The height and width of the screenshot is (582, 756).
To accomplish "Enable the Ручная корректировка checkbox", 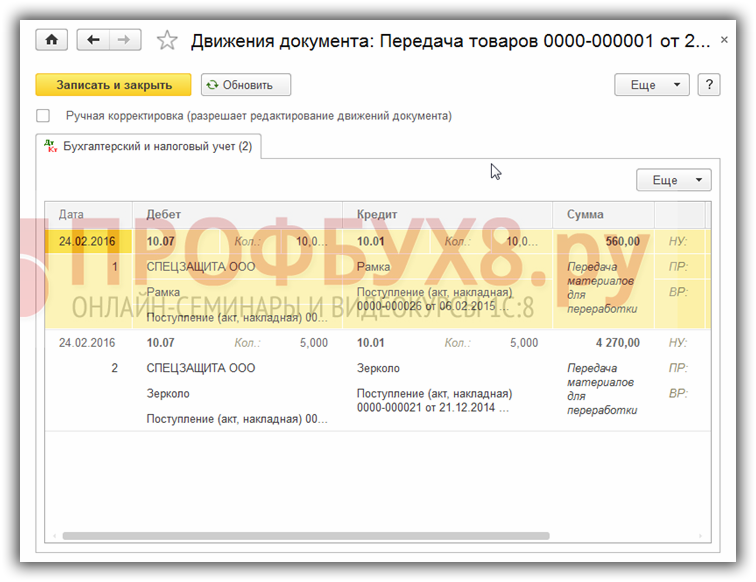I will [43, 116].
